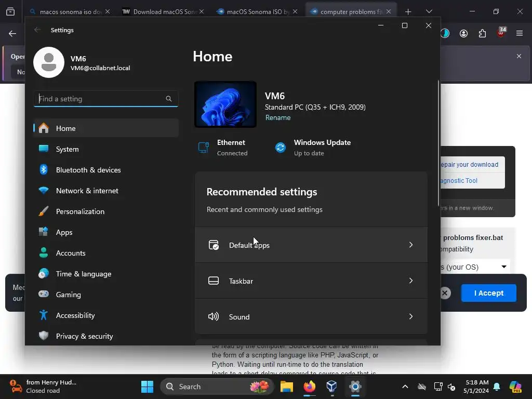Click the notification bell in tray
Screen dimensions: 532x399
[x=497, y=387]
